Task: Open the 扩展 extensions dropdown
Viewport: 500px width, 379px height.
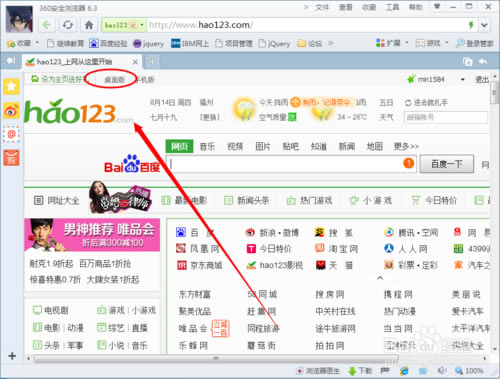Action: tap(392, 43)
